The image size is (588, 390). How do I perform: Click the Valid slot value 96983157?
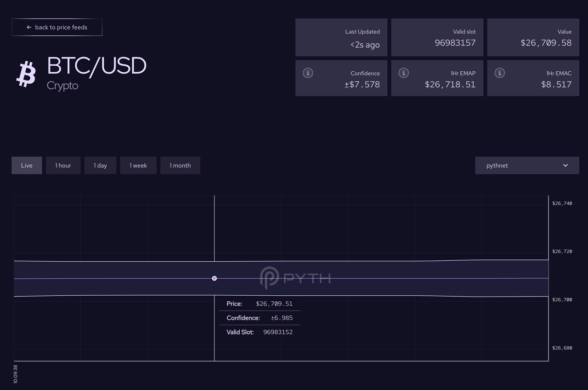point(455,43)
